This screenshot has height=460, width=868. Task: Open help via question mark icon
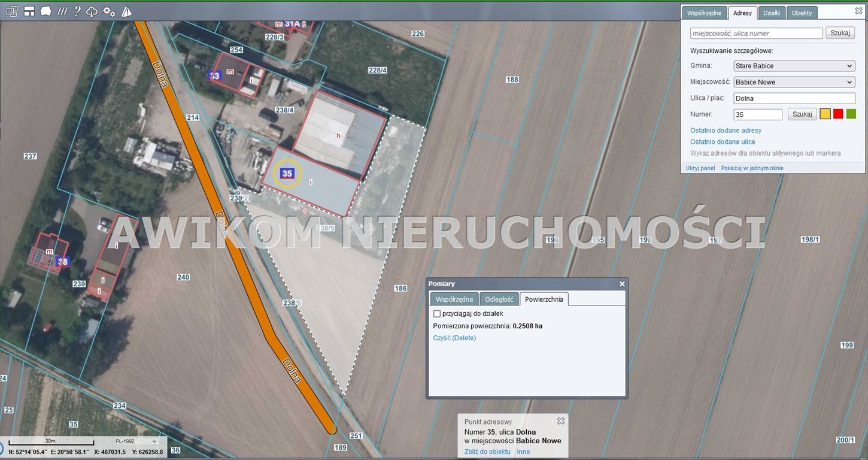(77, 11)
